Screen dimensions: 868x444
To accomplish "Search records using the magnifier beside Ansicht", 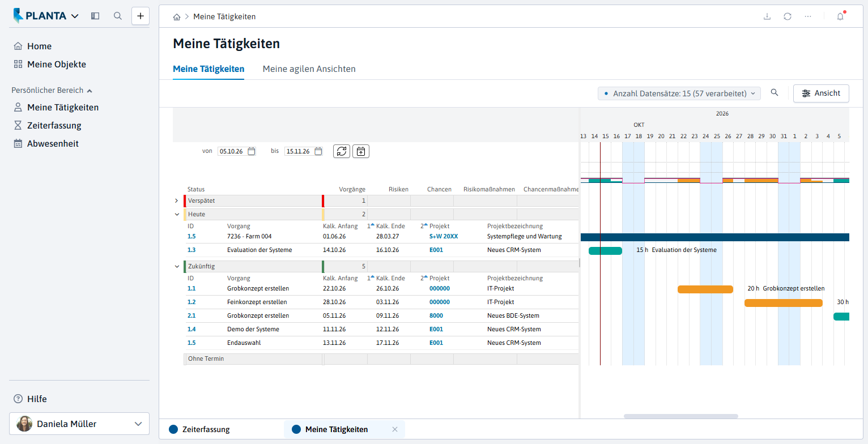I will tap(775, 93).
